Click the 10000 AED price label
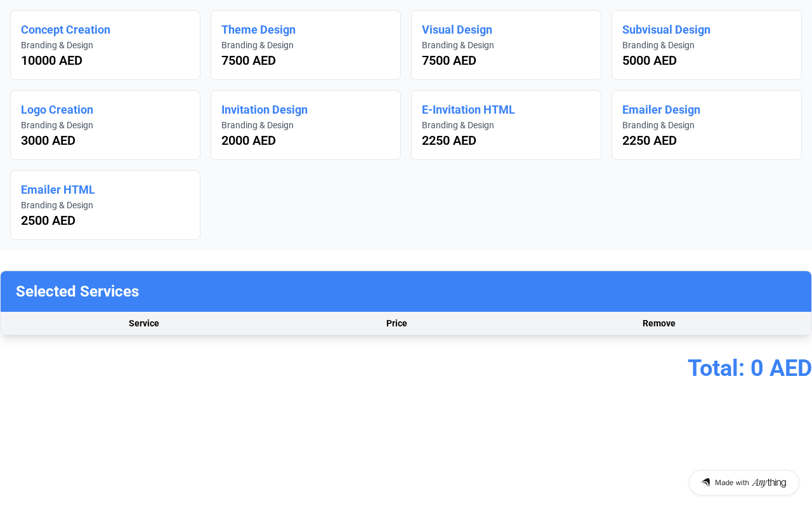 [51, 61]
